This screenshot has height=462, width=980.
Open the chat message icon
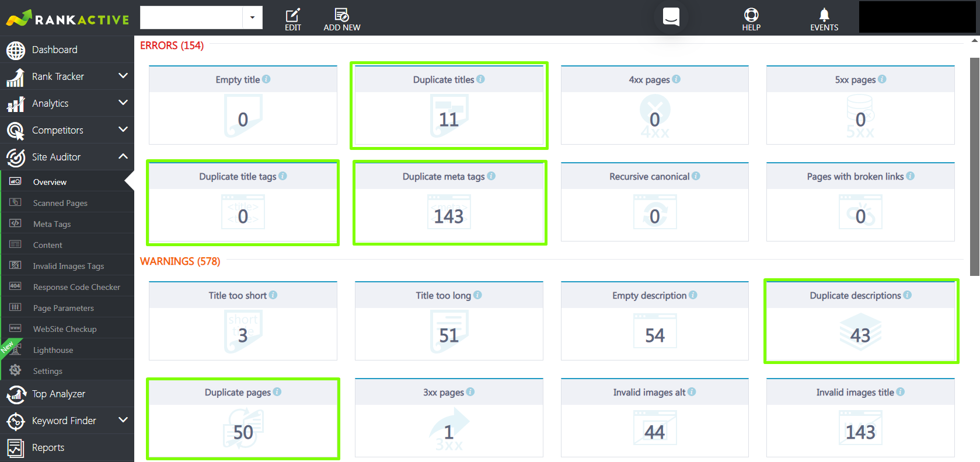click(x=671, y=16)
